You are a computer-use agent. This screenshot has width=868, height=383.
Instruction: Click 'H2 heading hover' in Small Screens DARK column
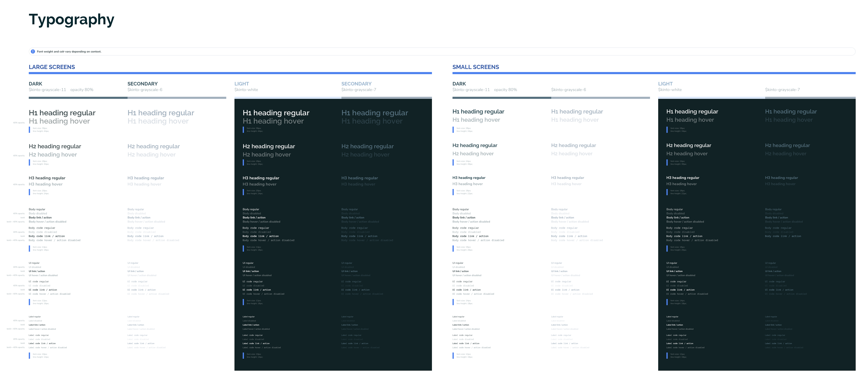[473, 153]
